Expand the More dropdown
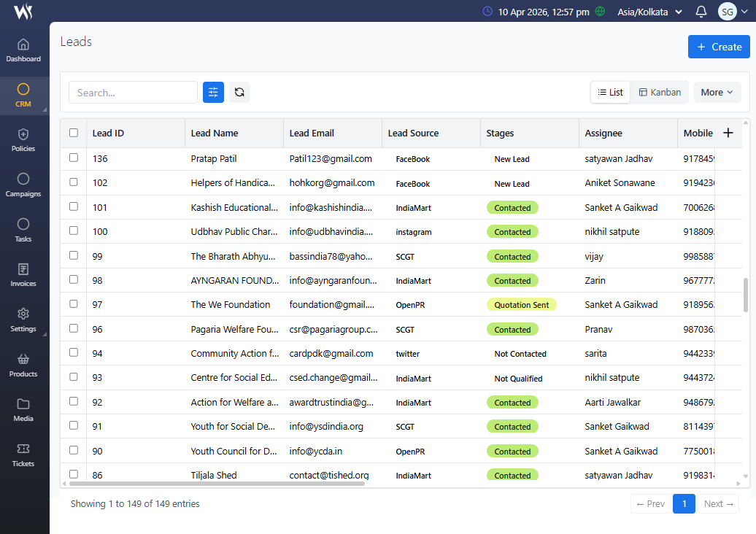 tap(717, 92)
